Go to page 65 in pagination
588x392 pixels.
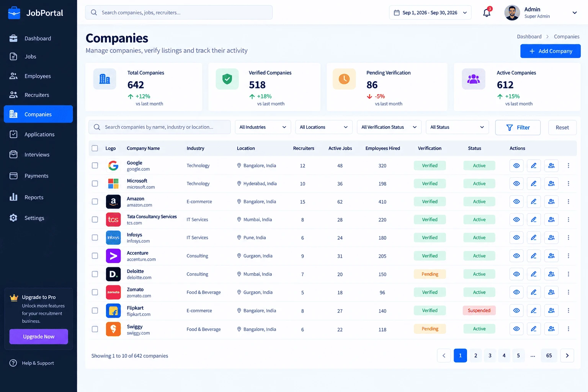click(x=549, y=356)
